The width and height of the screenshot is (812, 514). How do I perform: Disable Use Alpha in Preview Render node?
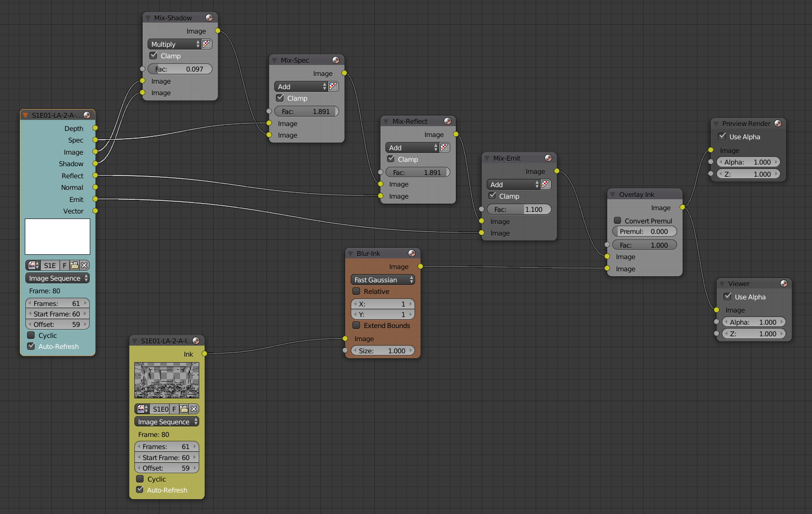(x=722, y=136)
